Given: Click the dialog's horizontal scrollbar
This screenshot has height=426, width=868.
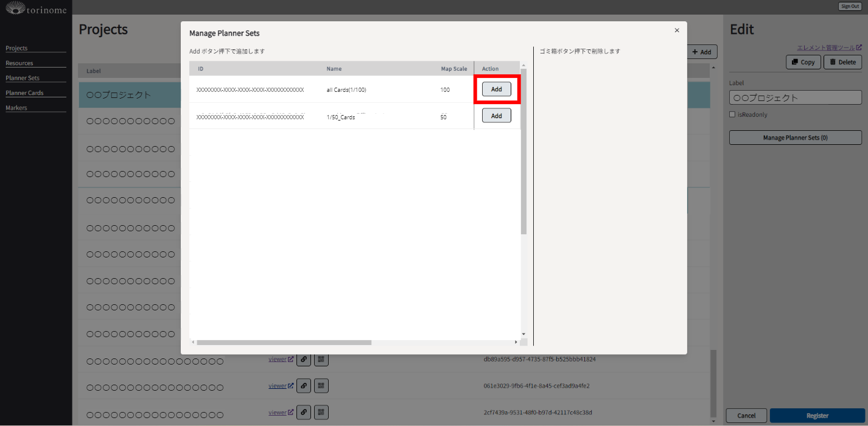Looking at the screenshot, I should click(284, 343).
